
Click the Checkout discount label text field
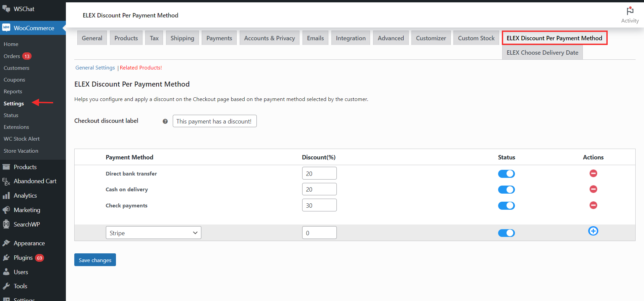215,121
